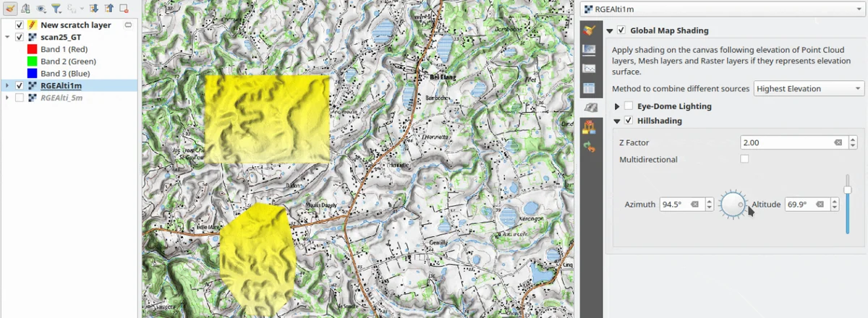Open the Symbology tab in styling sidebar
Viewport: 868px width, 318px height.
pos(589,30)
